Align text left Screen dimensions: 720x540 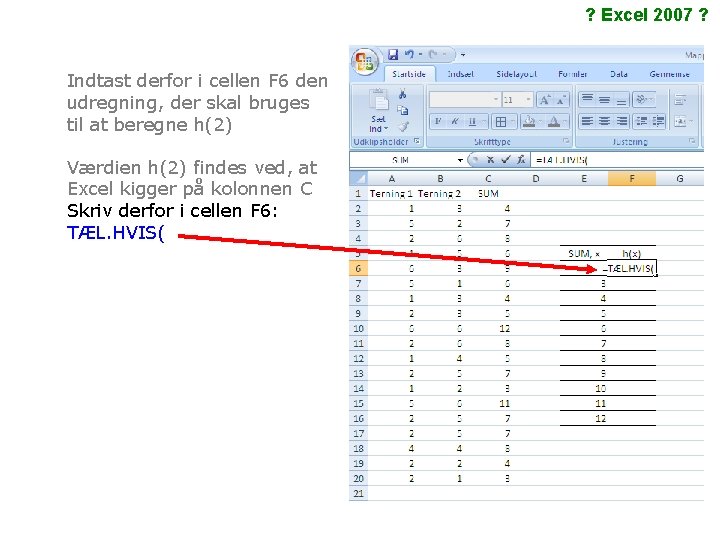587,121
